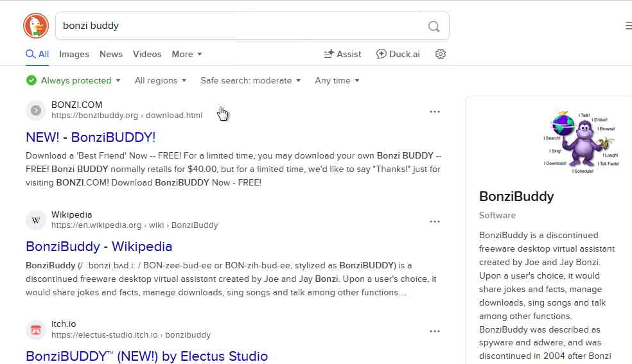Click the Assist sparkle button
632x364 pixels.
(x=342, y=54)
